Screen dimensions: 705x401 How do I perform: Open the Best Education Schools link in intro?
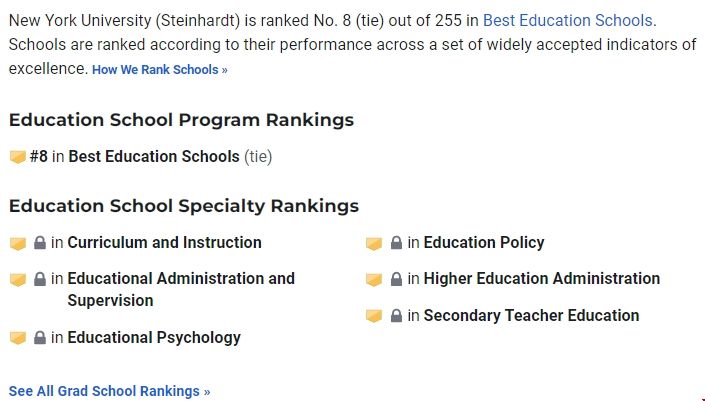(568, 20)
